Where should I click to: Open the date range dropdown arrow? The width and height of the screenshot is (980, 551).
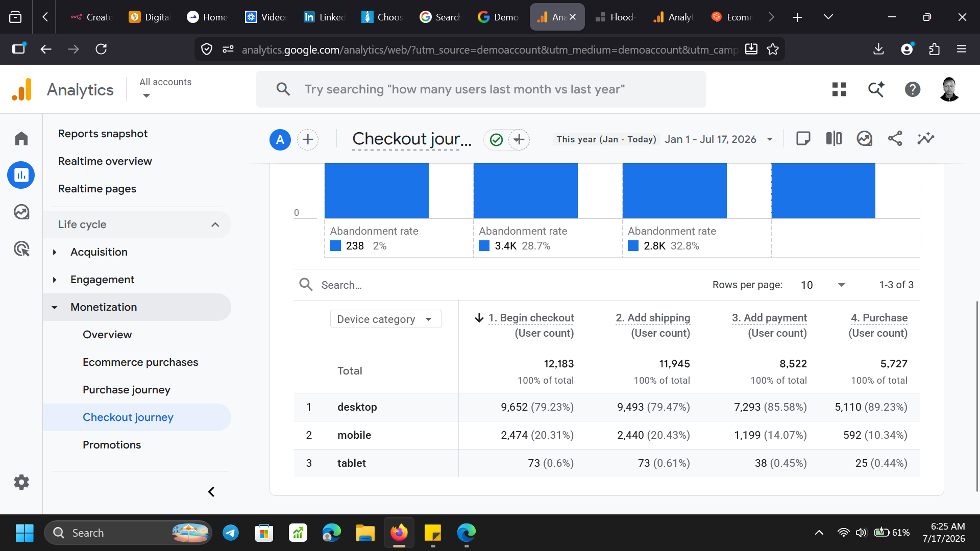770,139
